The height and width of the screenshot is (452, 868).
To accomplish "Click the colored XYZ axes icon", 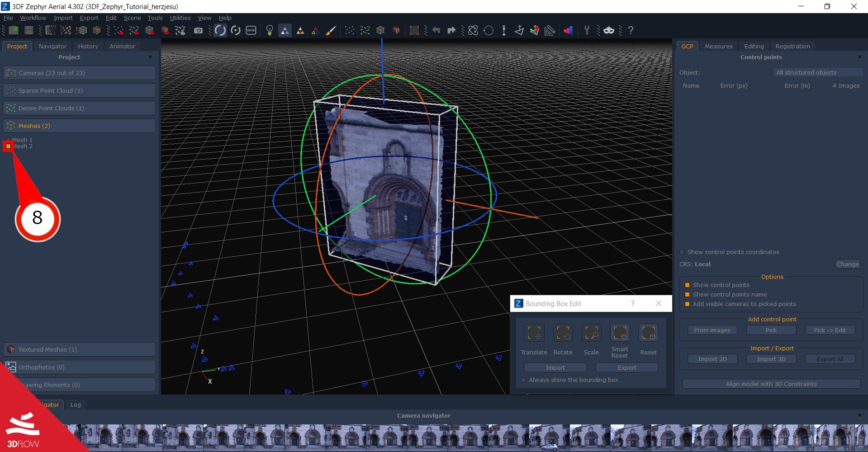I will (535, 30).
